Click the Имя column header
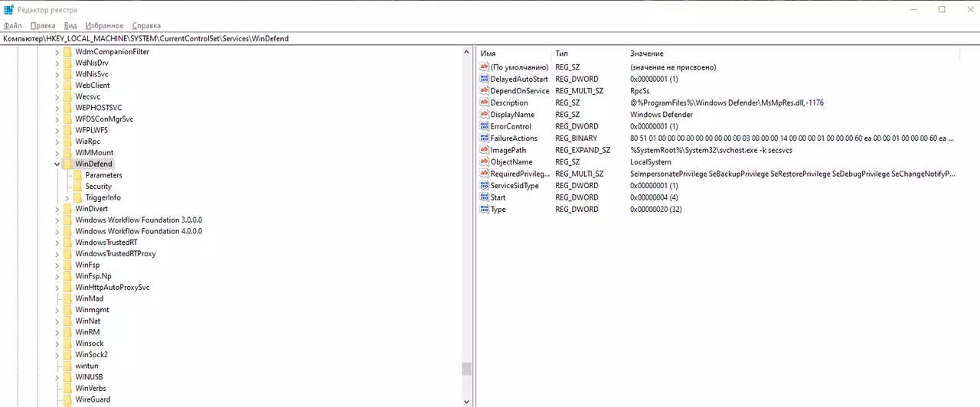The width and height of the screenshot is (980, 407). tap(488, 54)
